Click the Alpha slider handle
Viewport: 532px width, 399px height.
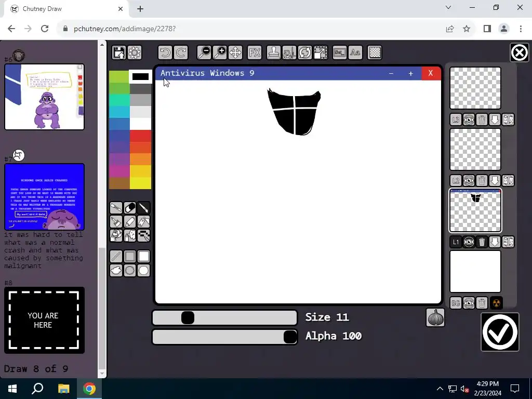(290, 337)
